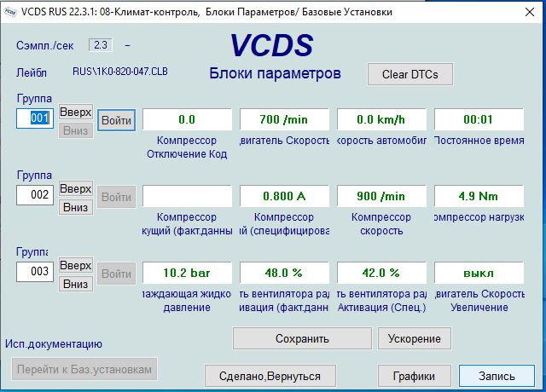The height and width of the screenshot is (392, 546).
Task: Select the 4.9 Nm compressor load value
Action: pos(479,196)
